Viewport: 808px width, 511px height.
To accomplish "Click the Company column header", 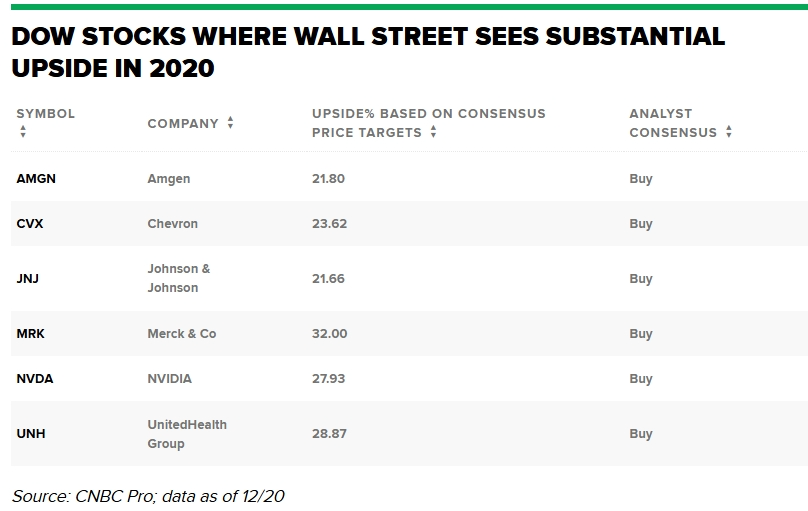I will click(182, 124).
